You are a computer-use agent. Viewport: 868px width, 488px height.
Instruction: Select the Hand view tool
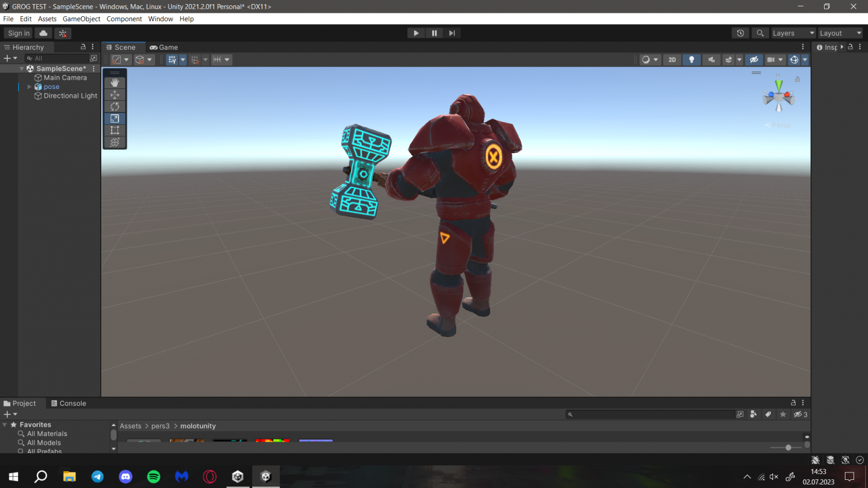[x=115, y=83]
